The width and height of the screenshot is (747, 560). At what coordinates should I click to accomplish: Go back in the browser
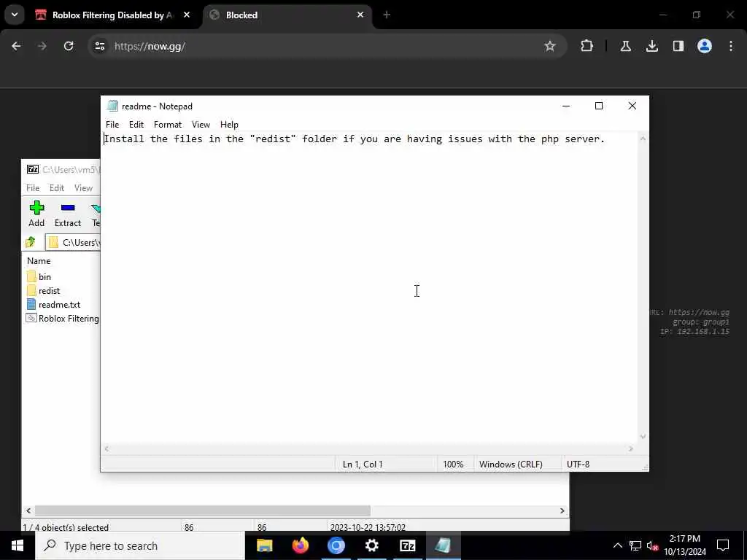16,46
